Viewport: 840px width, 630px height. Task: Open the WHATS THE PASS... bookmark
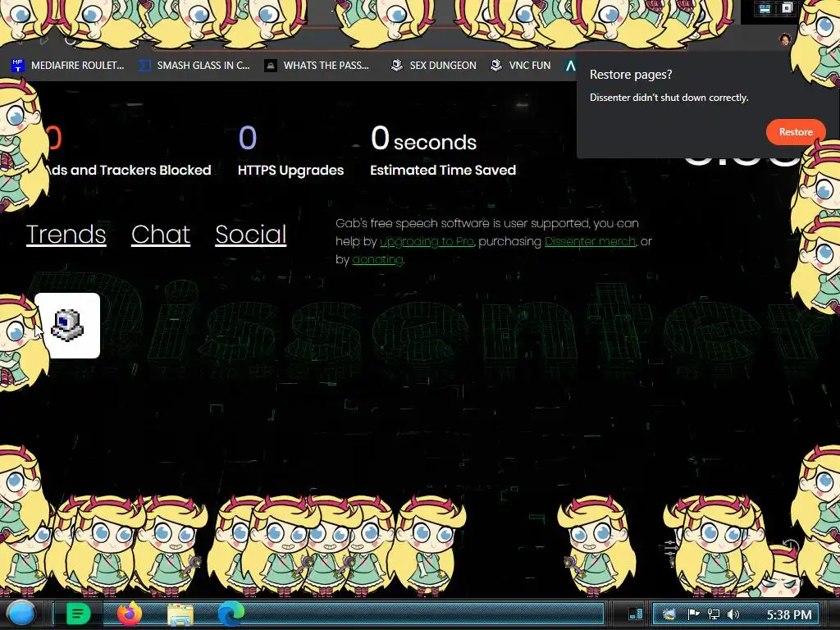[x=317, y=66]
